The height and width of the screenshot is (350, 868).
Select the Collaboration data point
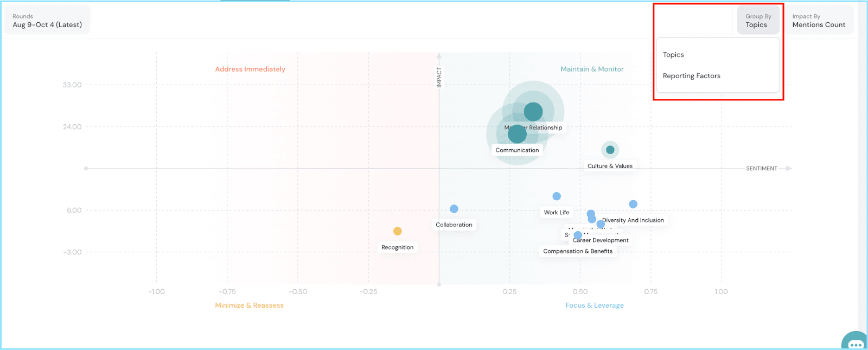click(x=454, y=209)
